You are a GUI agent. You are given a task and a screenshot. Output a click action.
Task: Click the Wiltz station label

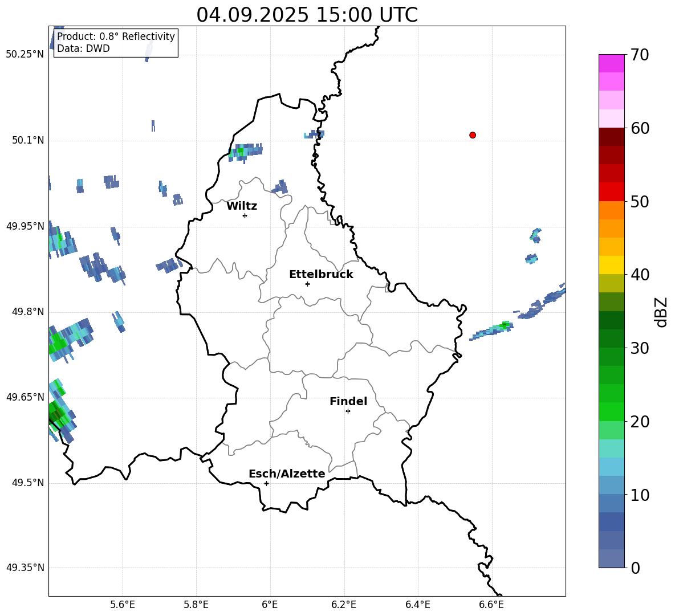click(x=242, y=206)
